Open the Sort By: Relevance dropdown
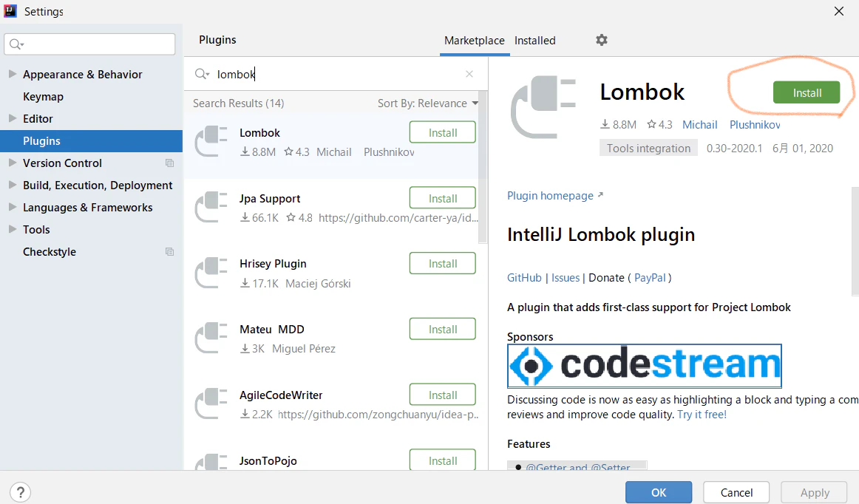The height and width of the screenshot is (504, 859). tap(428, 103)
